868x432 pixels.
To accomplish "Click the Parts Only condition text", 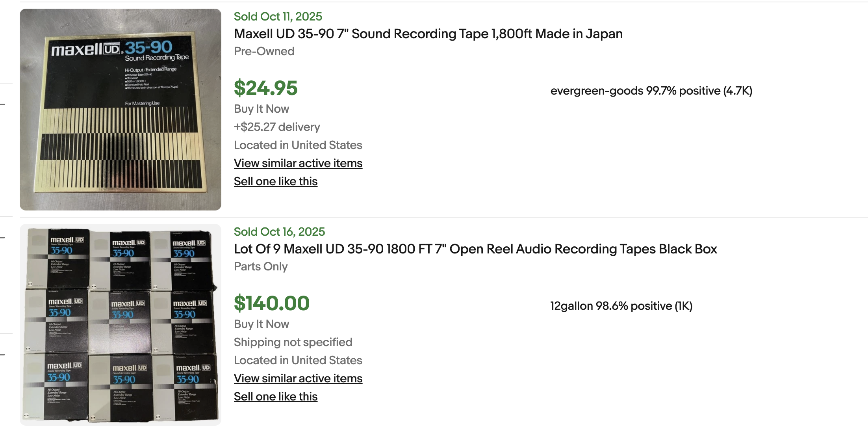I will pos(261,266).
